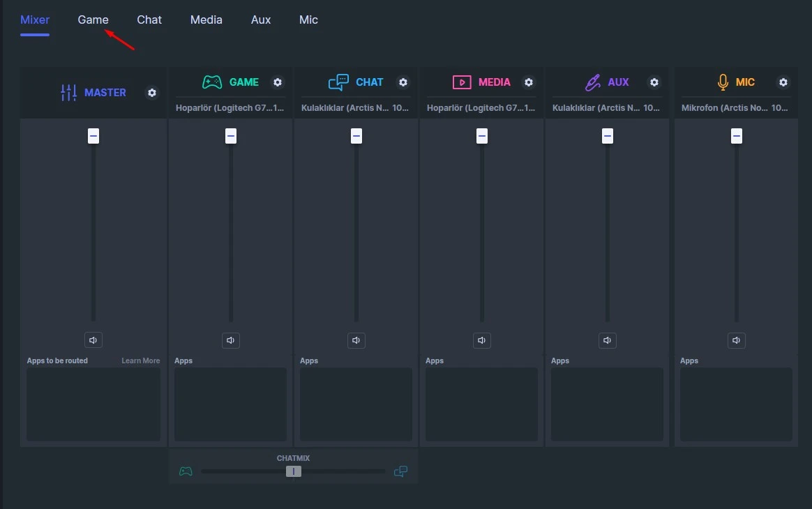
Task: Open the Aux channel settings gear
Action: pos(654,82)
